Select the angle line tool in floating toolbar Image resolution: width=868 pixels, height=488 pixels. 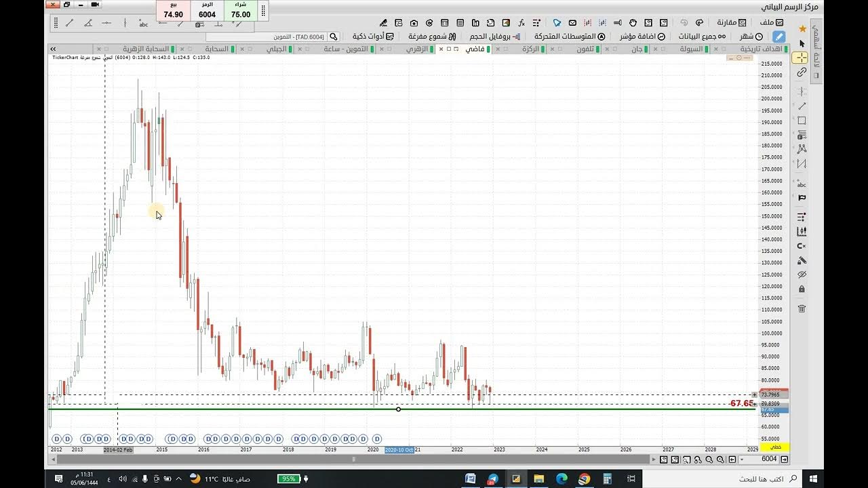click(x=88, y=23)
